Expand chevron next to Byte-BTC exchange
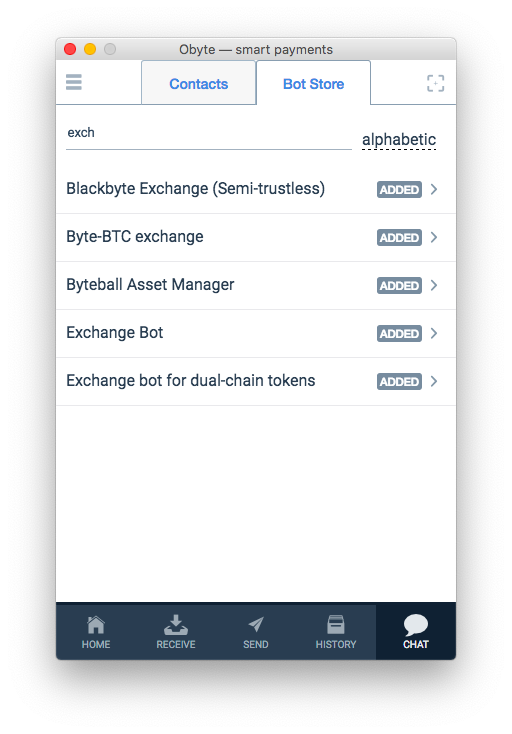Image resolution: width=512 pixels, height=734 pixels. pos(434,237)
